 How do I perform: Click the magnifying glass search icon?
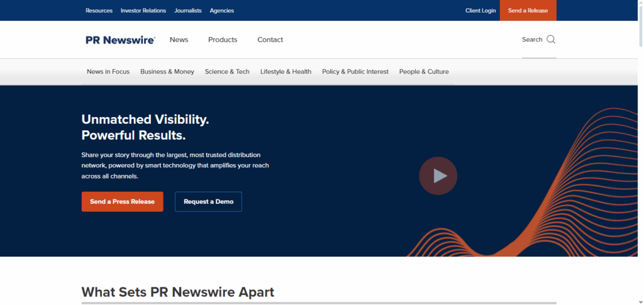coord(551,40)
